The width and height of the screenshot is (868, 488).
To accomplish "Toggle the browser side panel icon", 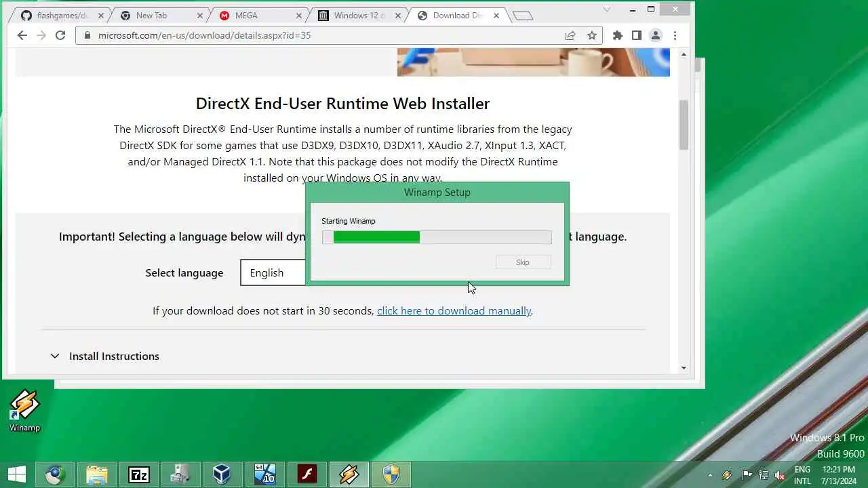I will click(x=636, y=35).
